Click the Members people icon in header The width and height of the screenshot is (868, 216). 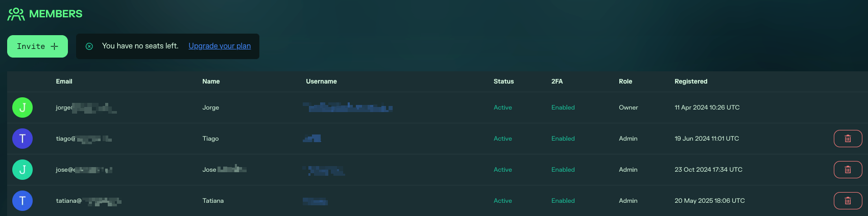pyautogui.click(x=16, y=14)
